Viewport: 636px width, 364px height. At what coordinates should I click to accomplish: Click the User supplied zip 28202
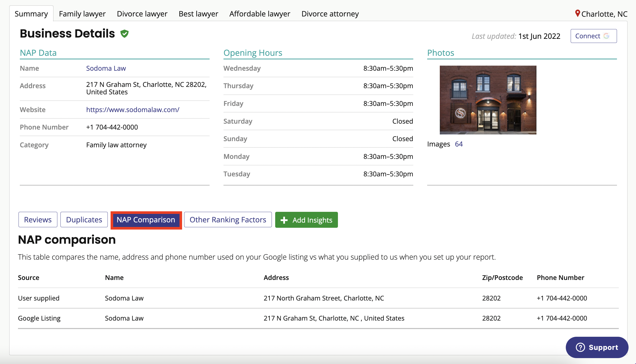491,298
